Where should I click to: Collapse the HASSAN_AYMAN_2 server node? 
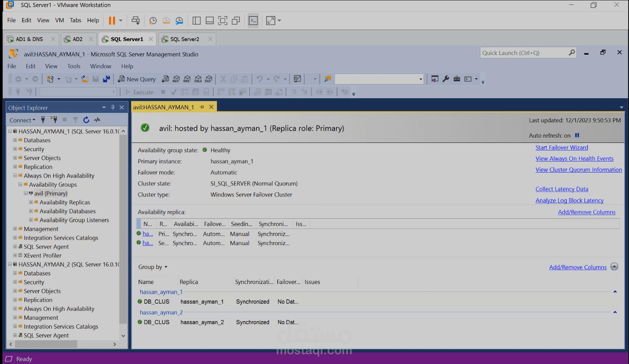click(10, 264)
